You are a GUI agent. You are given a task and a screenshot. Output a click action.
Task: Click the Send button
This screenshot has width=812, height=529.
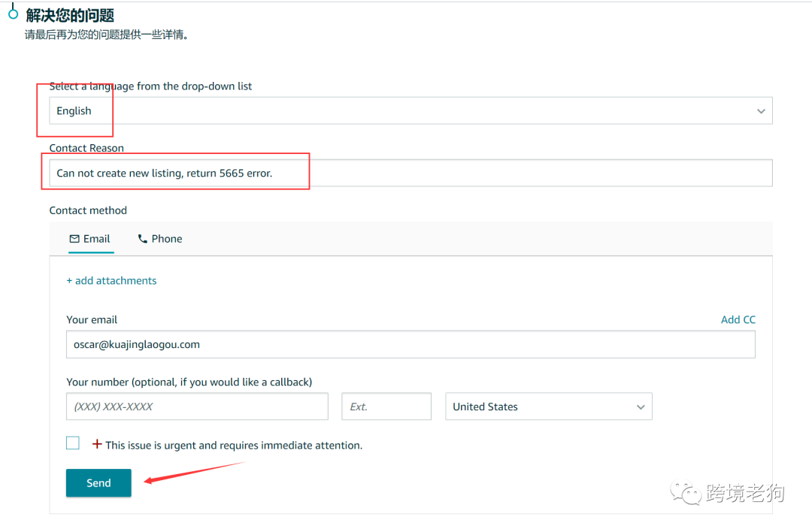(98, 483)
